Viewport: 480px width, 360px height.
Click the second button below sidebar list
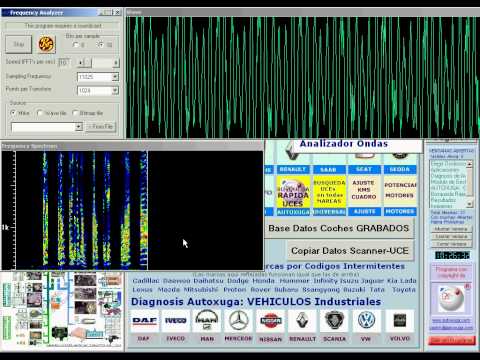click(x=451, y=236)
